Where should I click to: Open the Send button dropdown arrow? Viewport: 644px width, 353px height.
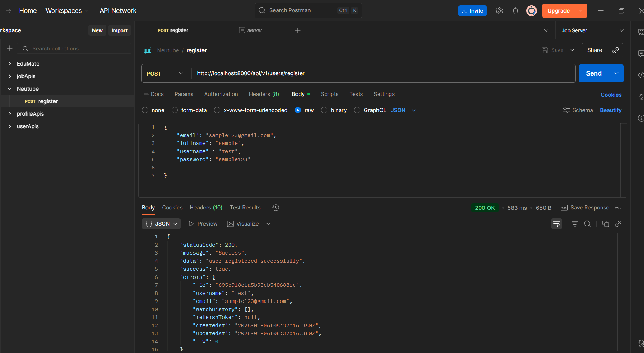click(616, 73)
